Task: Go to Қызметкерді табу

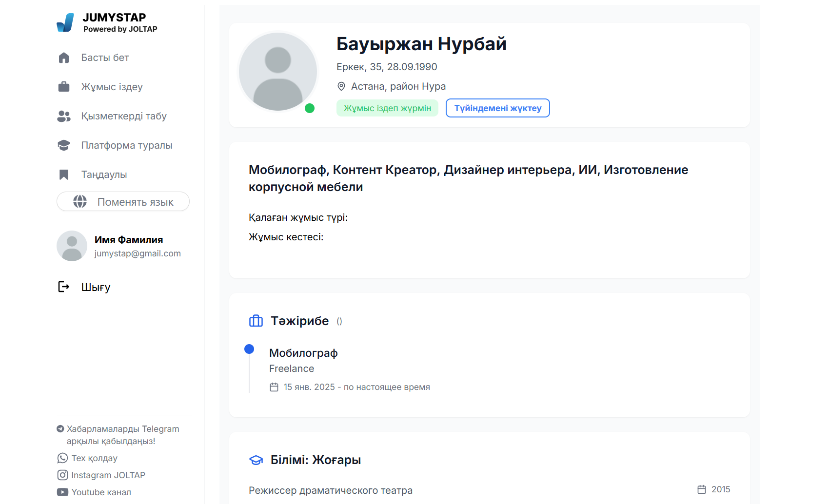Action: 123,116
